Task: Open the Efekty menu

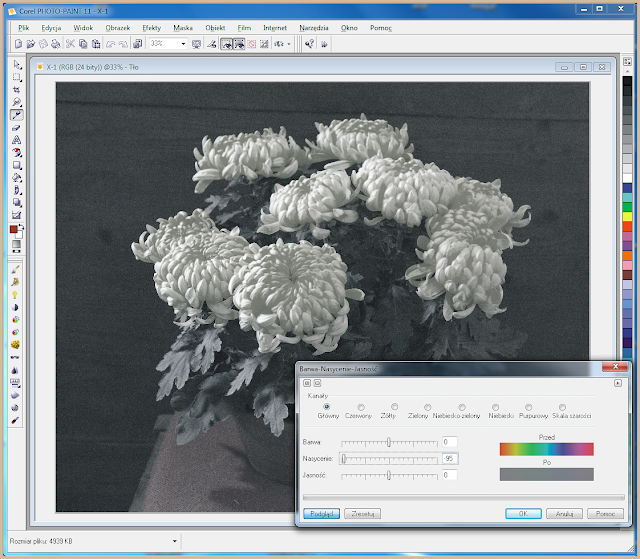Action: point(151,28)
